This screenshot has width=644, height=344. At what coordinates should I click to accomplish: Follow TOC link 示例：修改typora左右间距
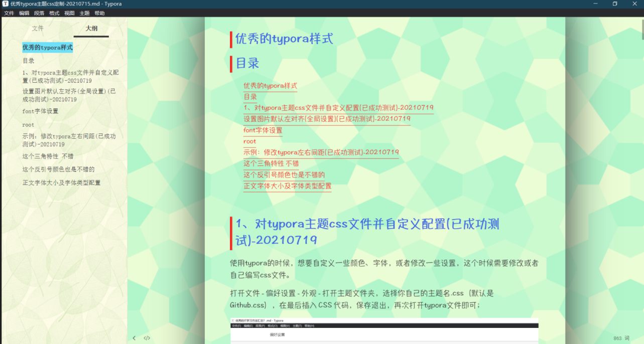(321, 152)
